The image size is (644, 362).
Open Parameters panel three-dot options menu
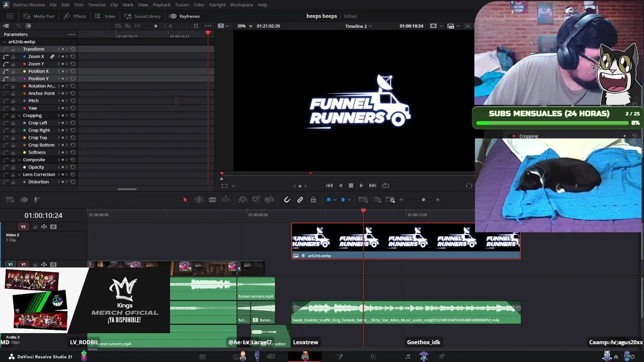(x=72, y=34)
